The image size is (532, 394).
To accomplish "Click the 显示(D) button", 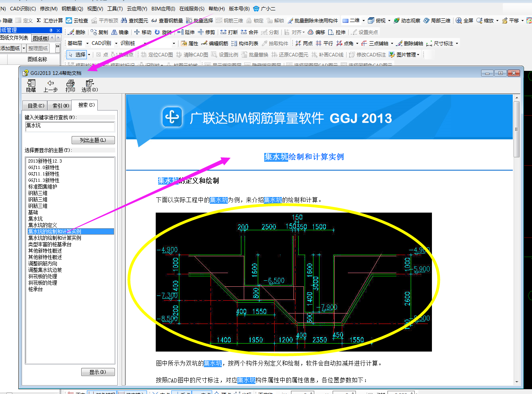I will click(98, 372).
